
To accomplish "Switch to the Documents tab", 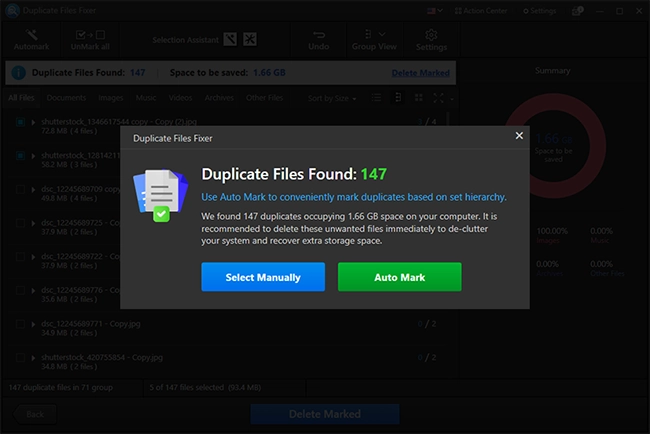I will (66, 98).
